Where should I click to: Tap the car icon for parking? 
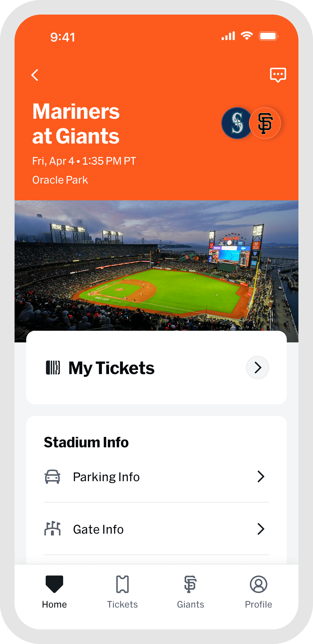[52, 476]
